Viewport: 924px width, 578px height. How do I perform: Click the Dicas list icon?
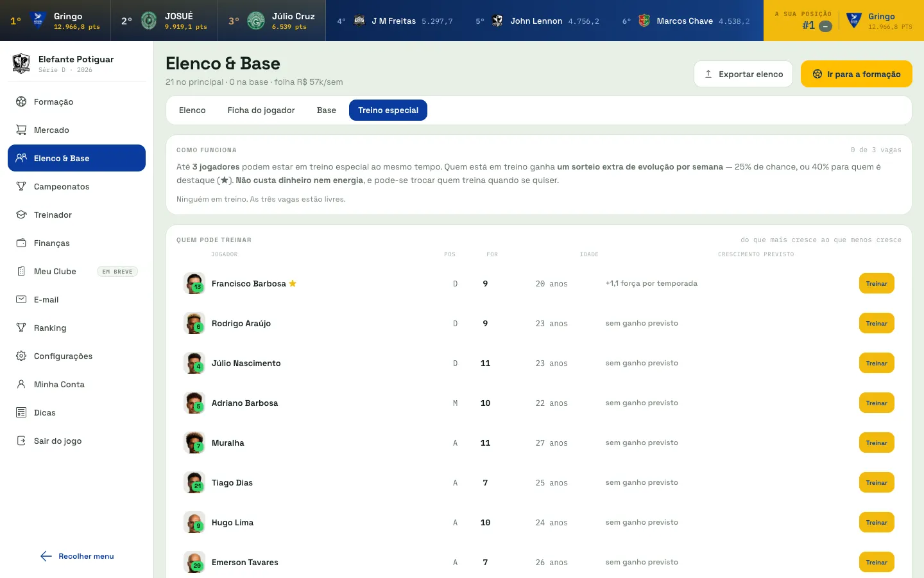21,412
